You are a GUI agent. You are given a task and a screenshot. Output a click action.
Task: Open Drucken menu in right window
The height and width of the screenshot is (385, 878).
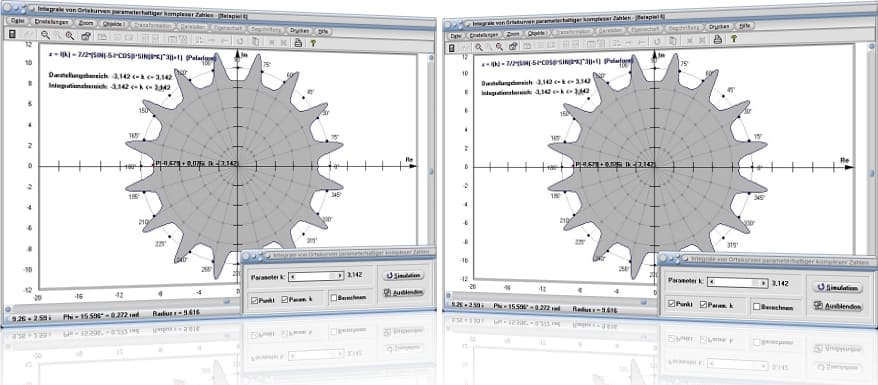coord(720,26)
